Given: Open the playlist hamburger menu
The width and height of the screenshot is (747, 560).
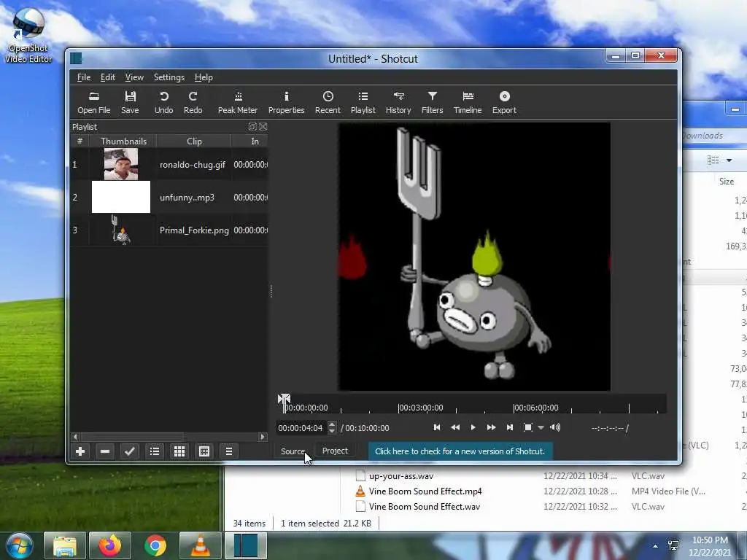Looking at the screenshot, I should (228, 451).
